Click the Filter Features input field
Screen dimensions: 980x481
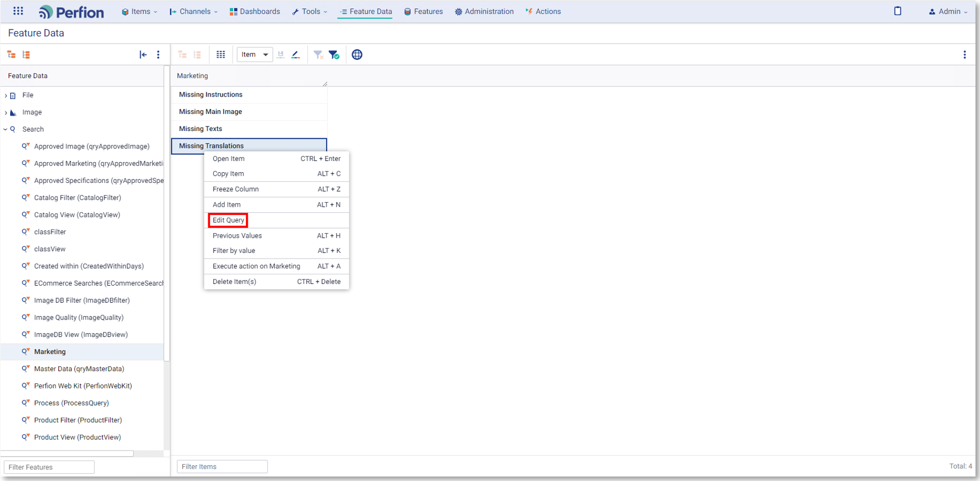click(x=49, y=467)
